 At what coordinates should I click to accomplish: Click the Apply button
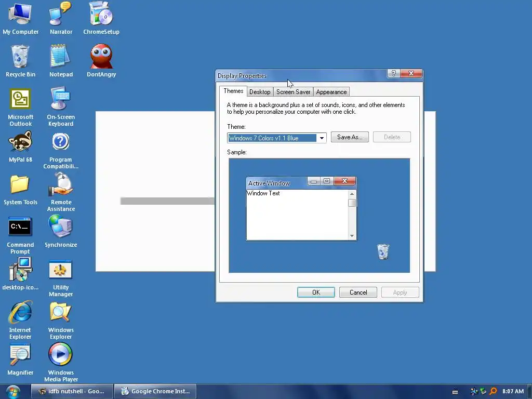pos(400,292)
